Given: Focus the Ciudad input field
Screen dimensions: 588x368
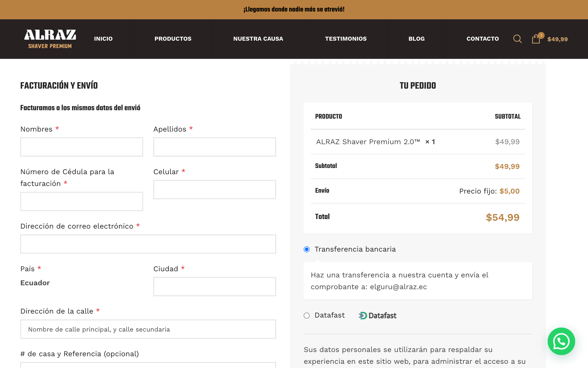Looking at the screenshot, I should point(215,287).
